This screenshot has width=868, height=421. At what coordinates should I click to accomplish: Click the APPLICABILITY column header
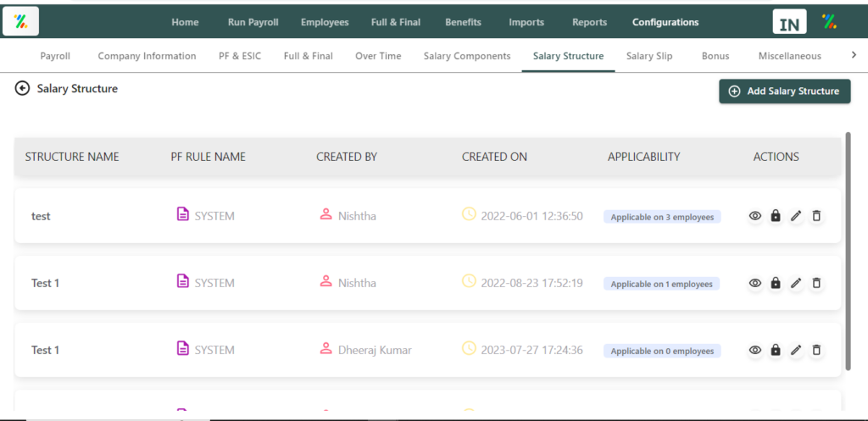point(644,157)
